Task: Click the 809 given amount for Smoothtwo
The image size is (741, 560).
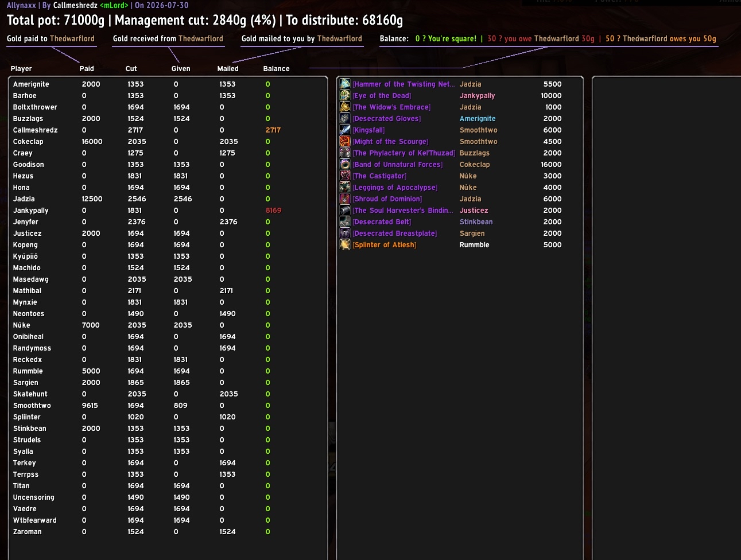Action: coord(180,406)
